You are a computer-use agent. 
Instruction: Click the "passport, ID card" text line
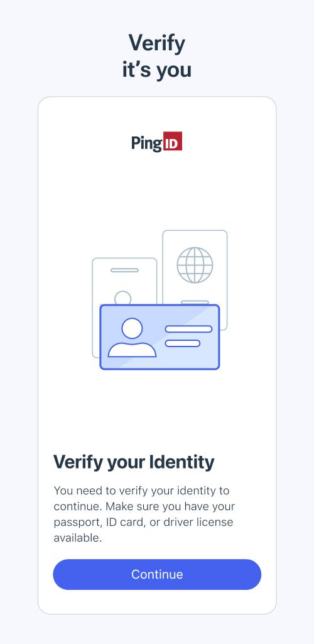pos(143,523)
